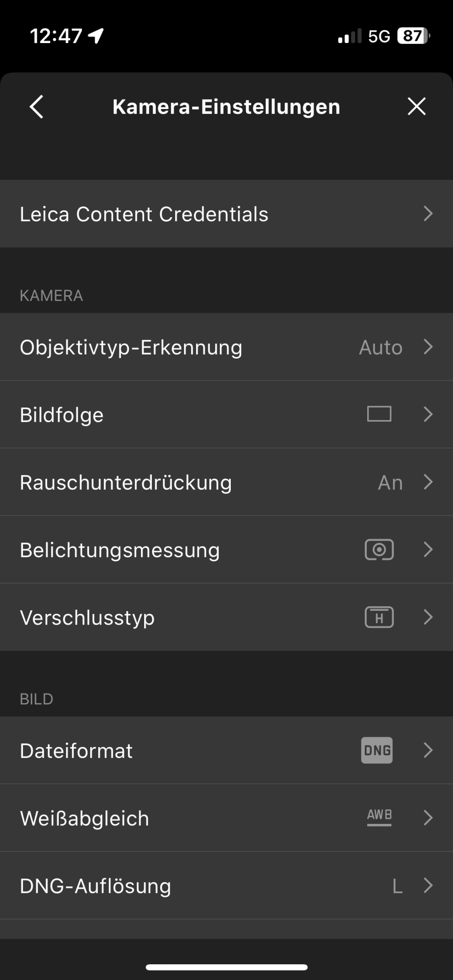Screen dimensions: 453x980
Task: Expand the DNG-Auflösung chevron
Action: (428, 885)
